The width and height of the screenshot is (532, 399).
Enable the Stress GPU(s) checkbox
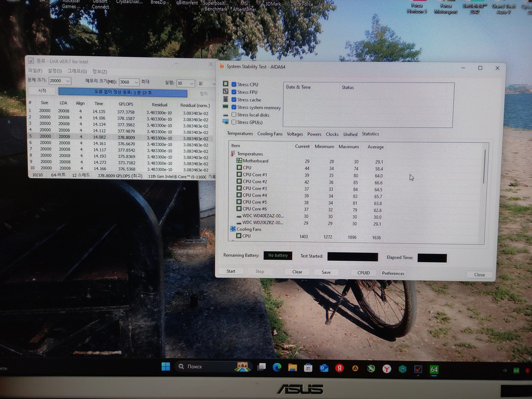[x=234, y=122]
